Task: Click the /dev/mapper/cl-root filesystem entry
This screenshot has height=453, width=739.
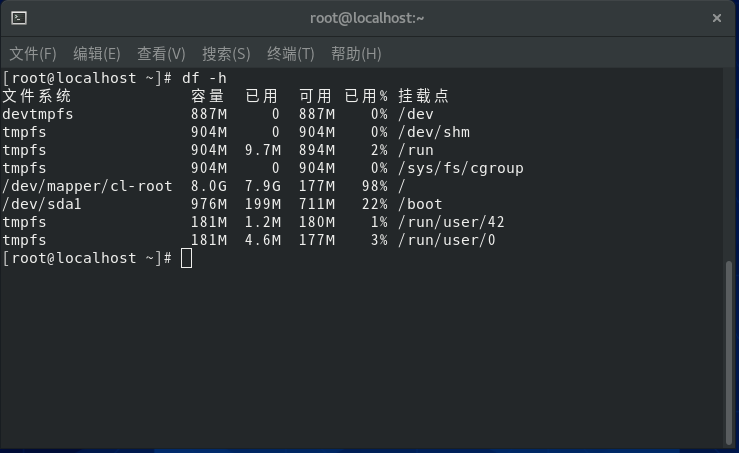Action: tap(87, 186)
